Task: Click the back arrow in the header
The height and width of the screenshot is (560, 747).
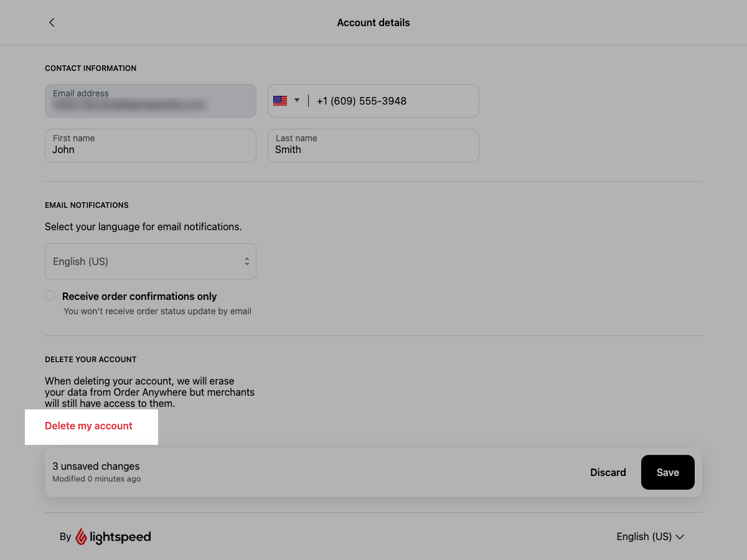Action: pos(52,22)
